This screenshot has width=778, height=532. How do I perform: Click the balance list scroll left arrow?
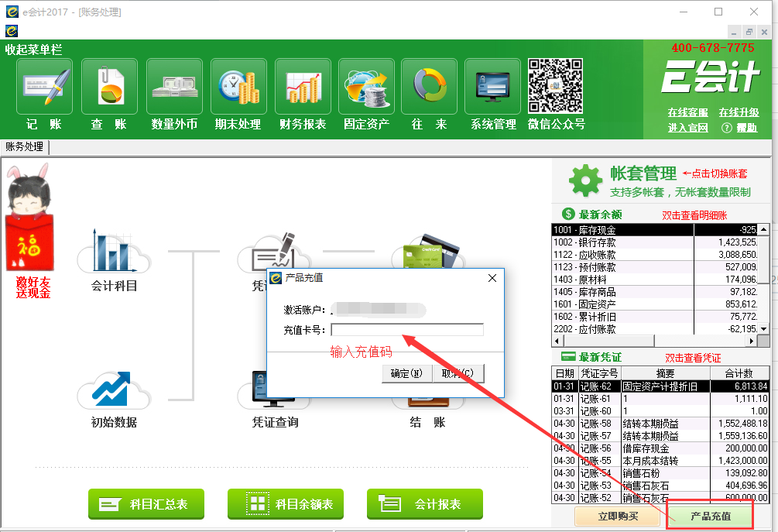coord(557,341)
